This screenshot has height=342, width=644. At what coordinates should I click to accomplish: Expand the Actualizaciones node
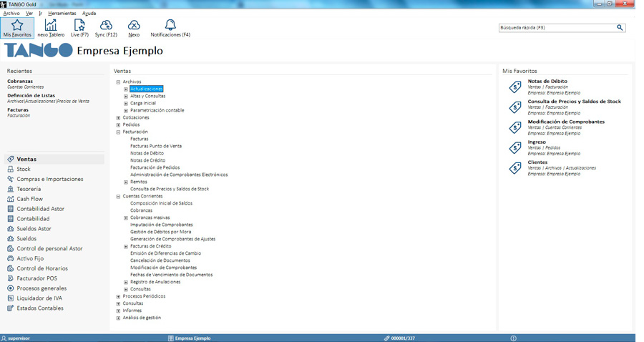(126, 89)
